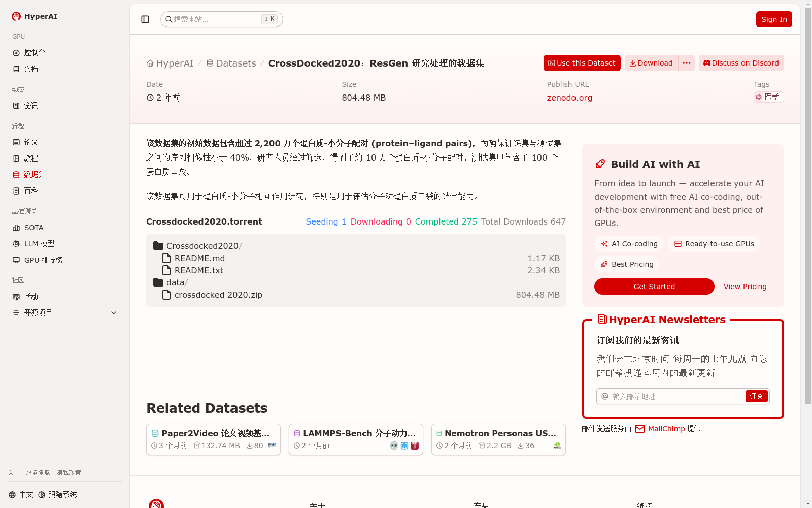Go to HyperAI home breadcrumb
This screenshot has height=508, width=812.
coord(170,63)
